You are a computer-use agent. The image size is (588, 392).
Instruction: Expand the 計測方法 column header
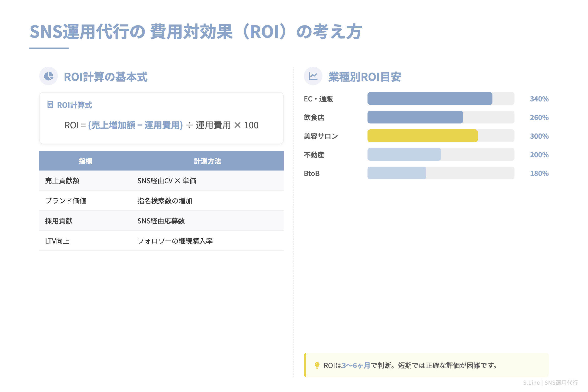(x=207, y=161)
